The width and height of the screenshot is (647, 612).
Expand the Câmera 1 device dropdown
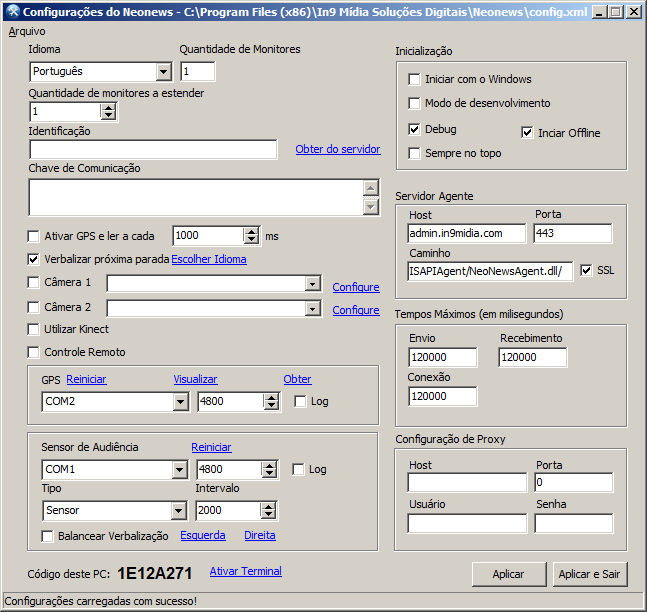pyautogui.click(x=312, y=284)
